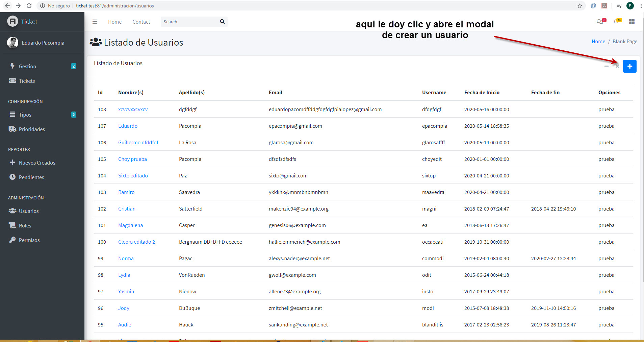
Task: Click the Chrome media control icon
Action: [619, 6]
